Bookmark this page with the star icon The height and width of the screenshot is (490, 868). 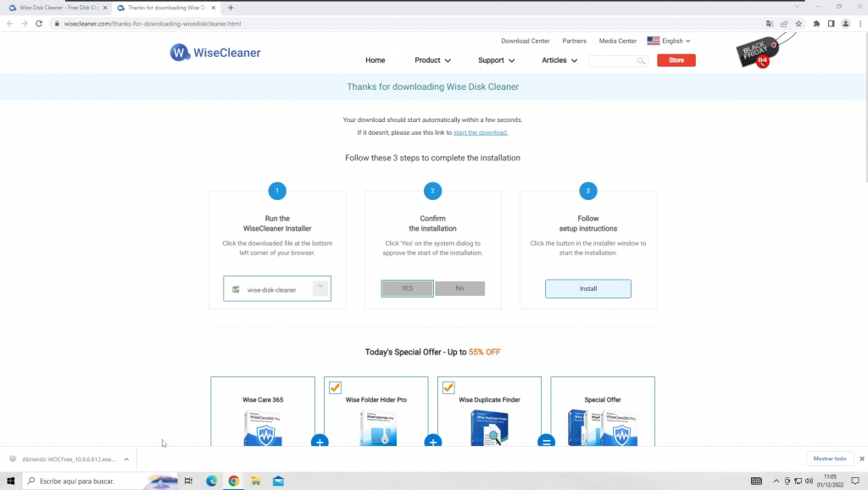click(798, 24)
